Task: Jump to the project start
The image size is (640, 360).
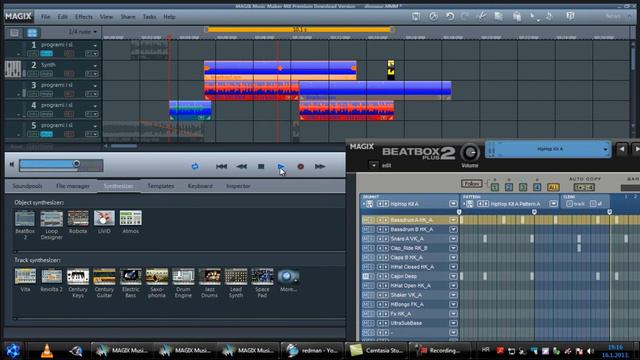Action: [222, 167]
